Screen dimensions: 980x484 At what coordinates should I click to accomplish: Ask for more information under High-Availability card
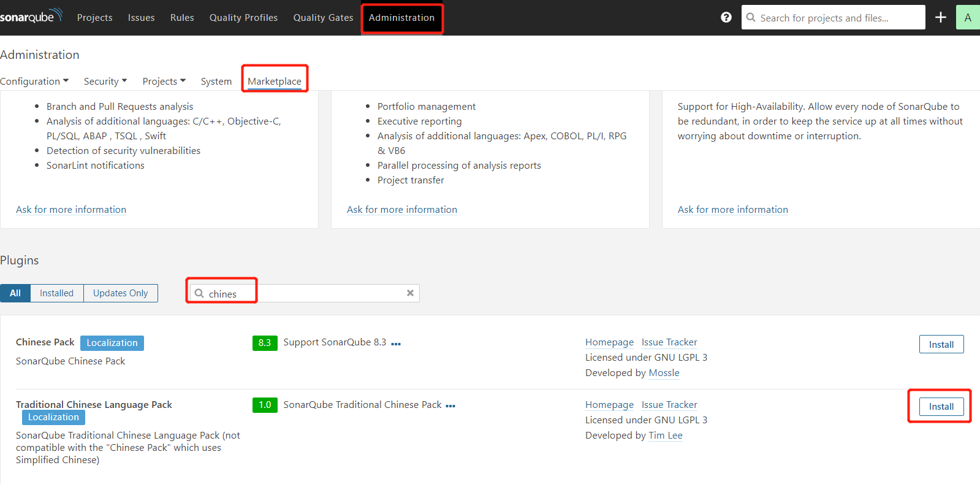733,210
